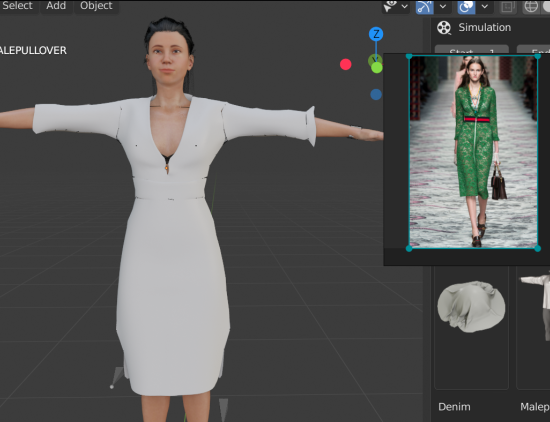The image size is (550, 422).
Task: Select the white dress mesh in viewport
Action: click(x=172, y=274)
